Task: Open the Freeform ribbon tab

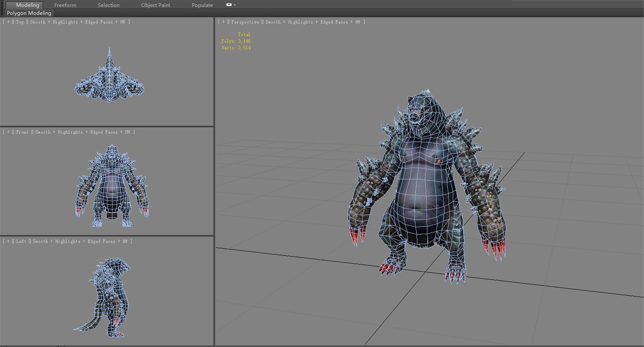Action: click(x=65, y=5)
